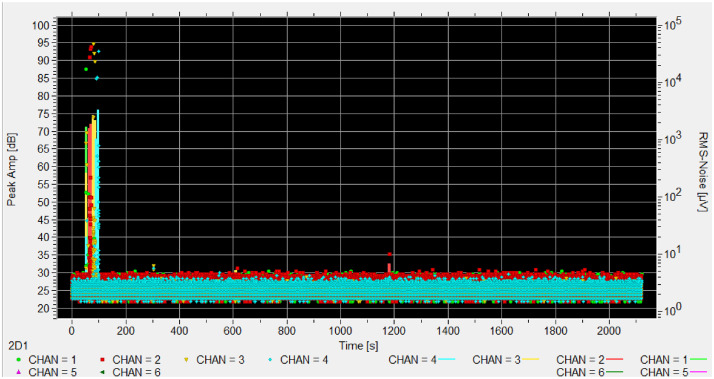The height and width of the screenshot is (379, 714).
Task: Select the CHAN = 3 yellow triangle legend marker
Action: point(186,360)
